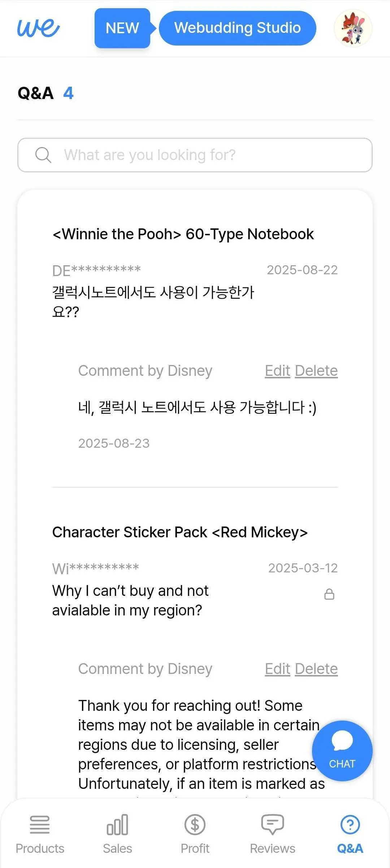
Task: Delete the Winnie the Pooh comment
Action: click(316, 371)
